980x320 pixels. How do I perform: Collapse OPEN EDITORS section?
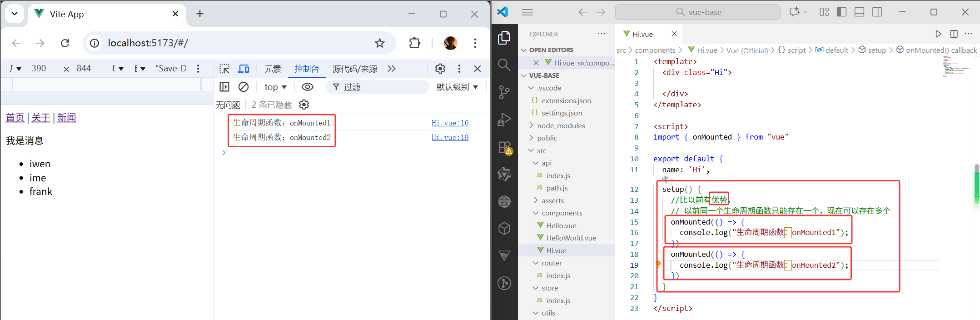click(x=566, y=50)
